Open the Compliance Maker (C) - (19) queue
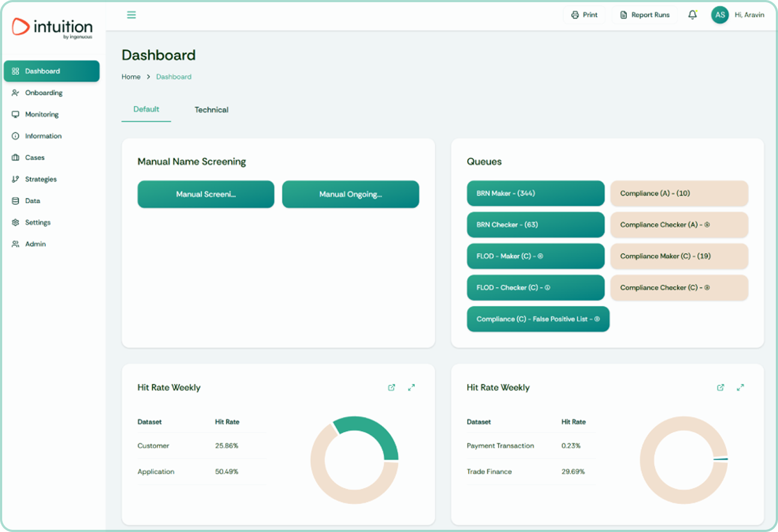 [x=679, y=256]
